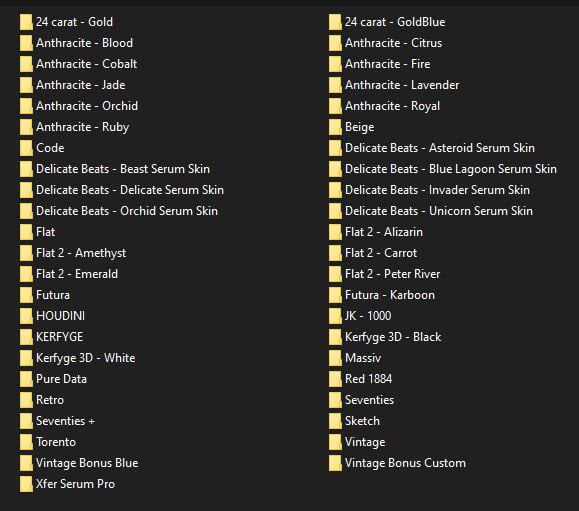
Task: Select Delicate Beats - Beast Serum Skin
Action: pos(123,169)
